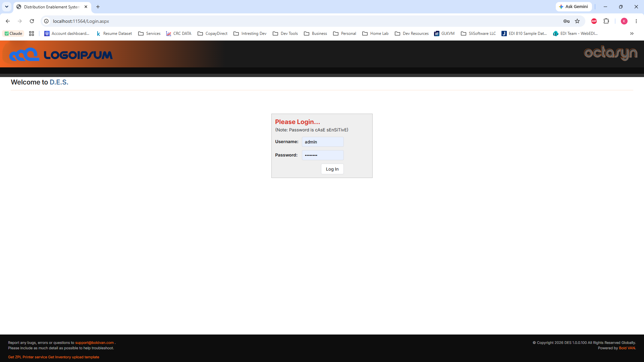
Task: Follow the Bold VAN link in footer
Action: point(627,348)
